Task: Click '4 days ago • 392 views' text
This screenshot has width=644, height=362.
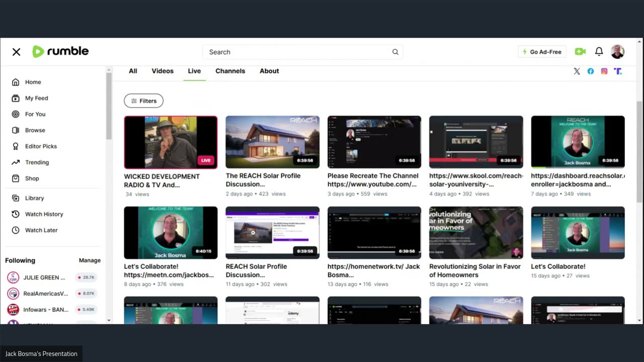Action: point(459,194)
